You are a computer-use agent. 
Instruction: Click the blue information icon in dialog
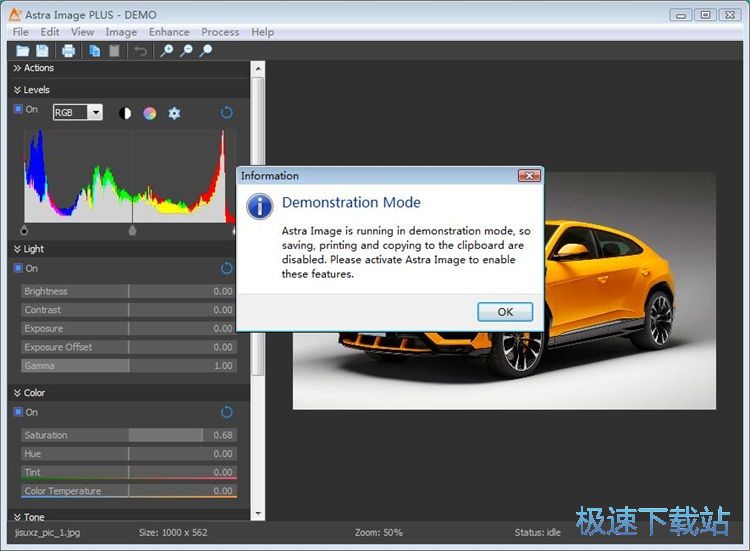260,206
